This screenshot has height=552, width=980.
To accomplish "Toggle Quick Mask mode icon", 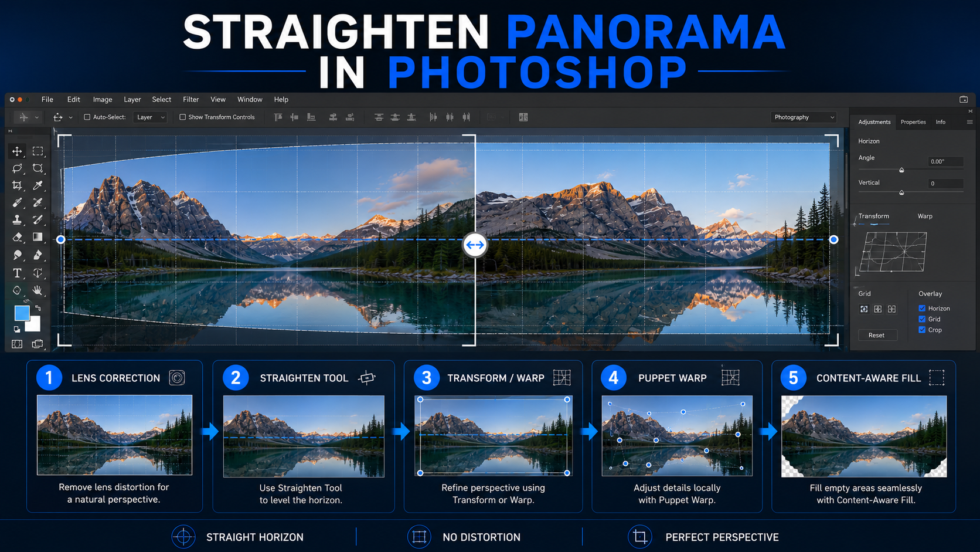I will click(17, 344).
